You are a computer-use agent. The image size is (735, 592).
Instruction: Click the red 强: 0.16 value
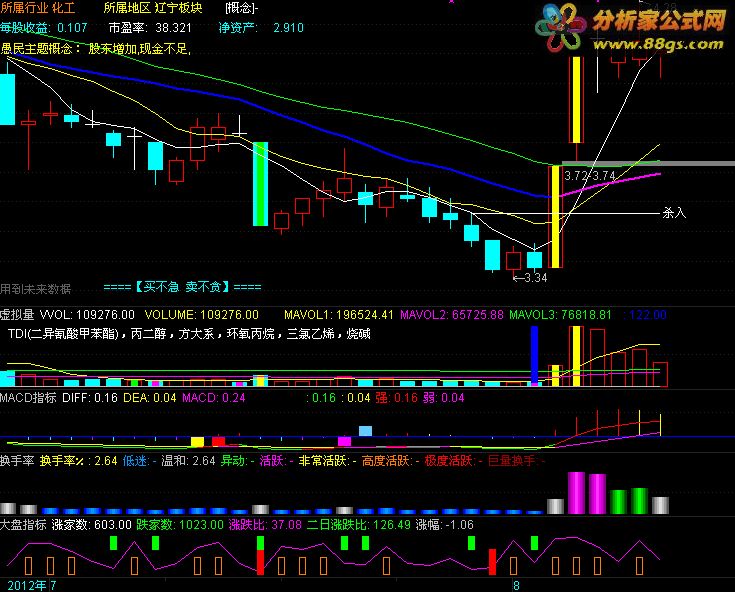[x=396, y=397]
